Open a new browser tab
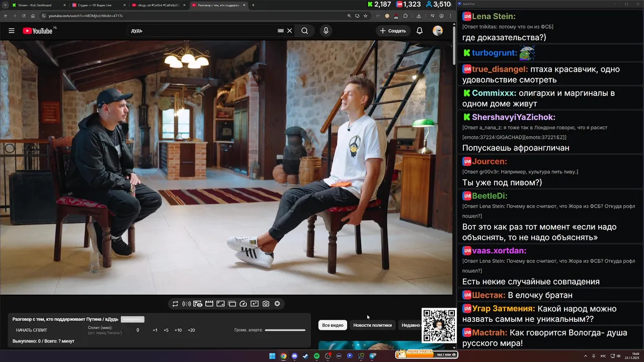This screenshot has height=362, width=644. point(253,5)
